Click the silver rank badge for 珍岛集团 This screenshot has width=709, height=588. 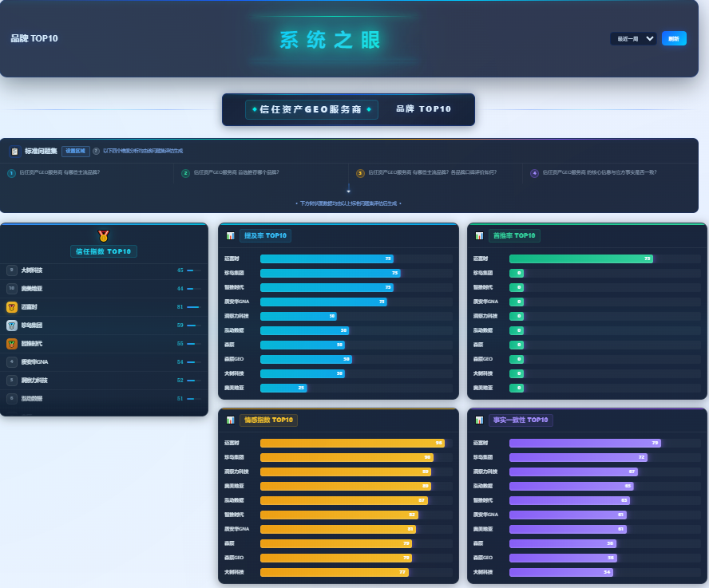[x=12, y=326]
